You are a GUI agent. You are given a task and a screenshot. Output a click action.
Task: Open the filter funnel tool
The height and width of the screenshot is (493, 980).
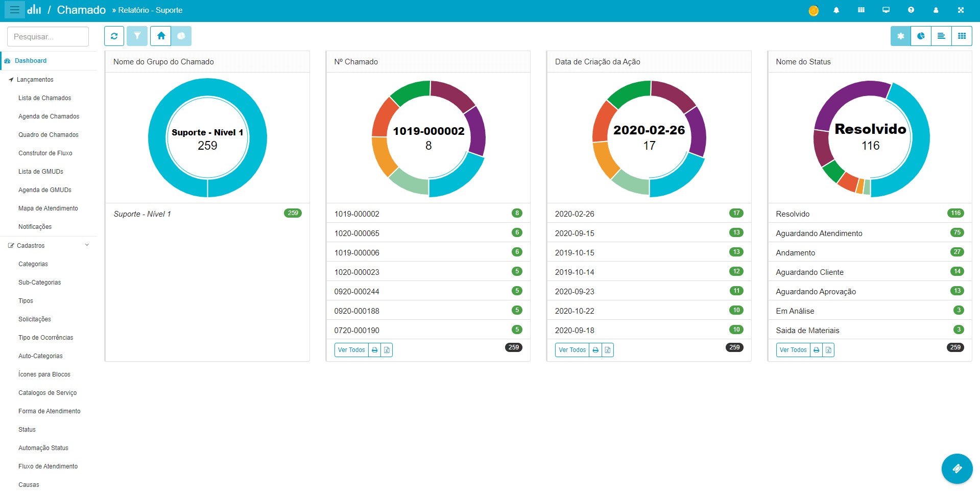pyautogui.click(x=137, y=36)
